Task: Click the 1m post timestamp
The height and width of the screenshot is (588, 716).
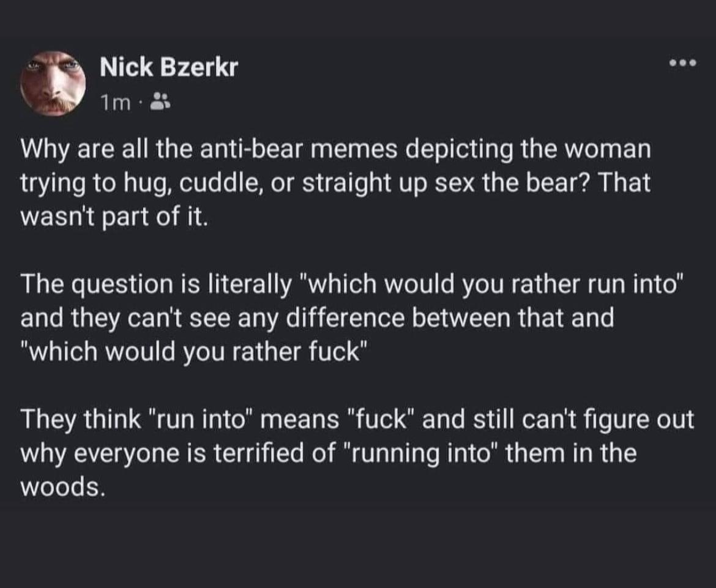Action: coord(116,103)
